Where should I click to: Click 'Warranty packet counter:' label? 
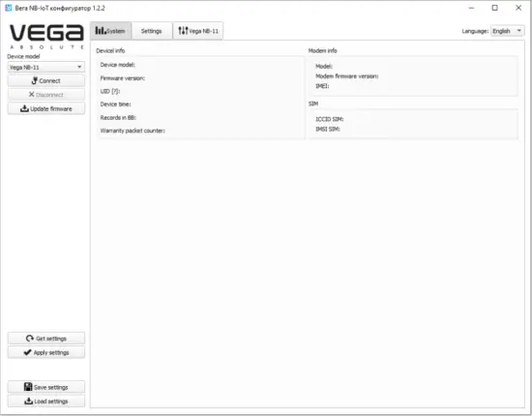click(x=133, y=131)
